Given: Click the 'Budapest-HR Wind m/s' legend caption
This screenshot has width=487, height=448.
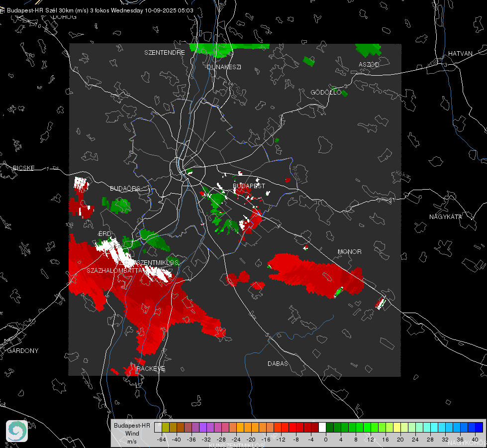Looking at the screenshot, I should click(x=132, y=434).
